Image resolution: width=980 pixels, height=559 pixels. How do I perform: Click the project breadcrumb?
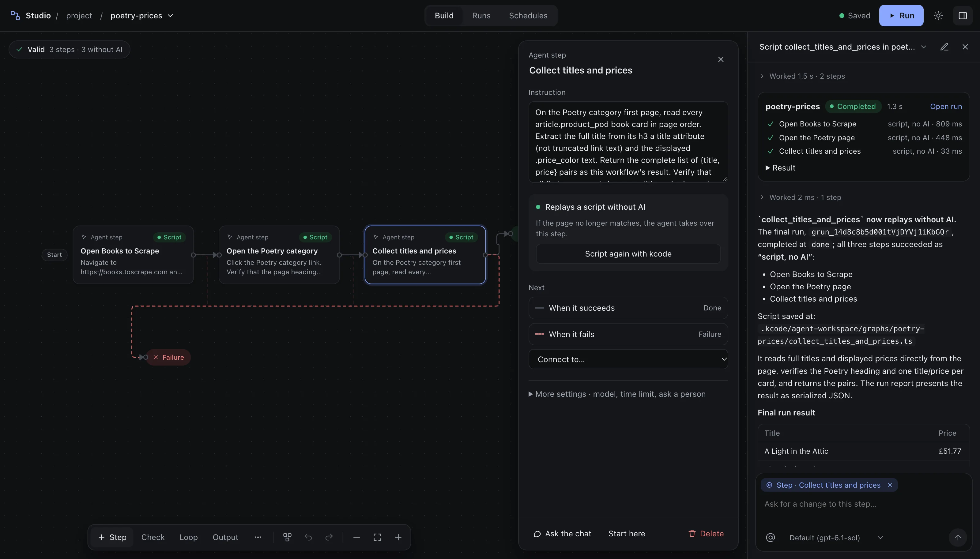[x=79, y=16]
